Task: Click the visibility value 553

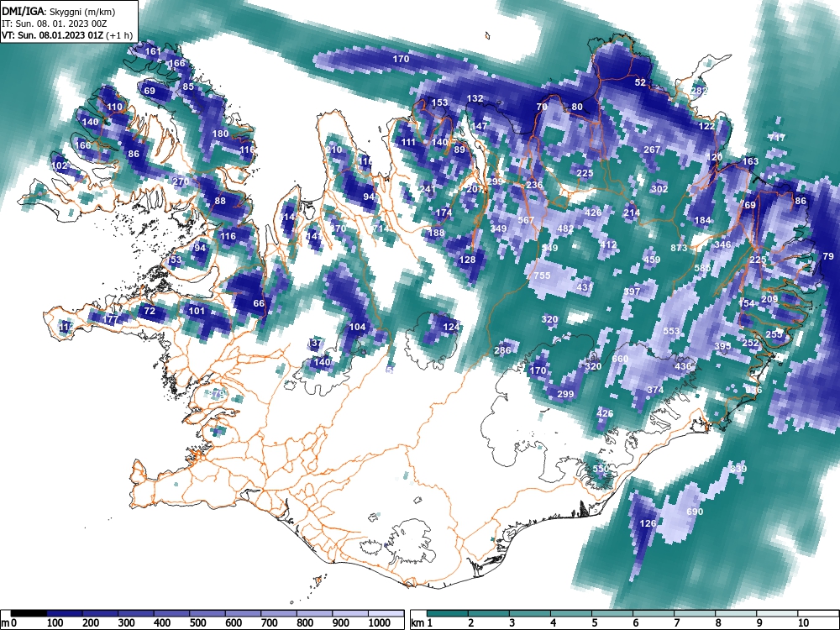Action: coord(671,331)
